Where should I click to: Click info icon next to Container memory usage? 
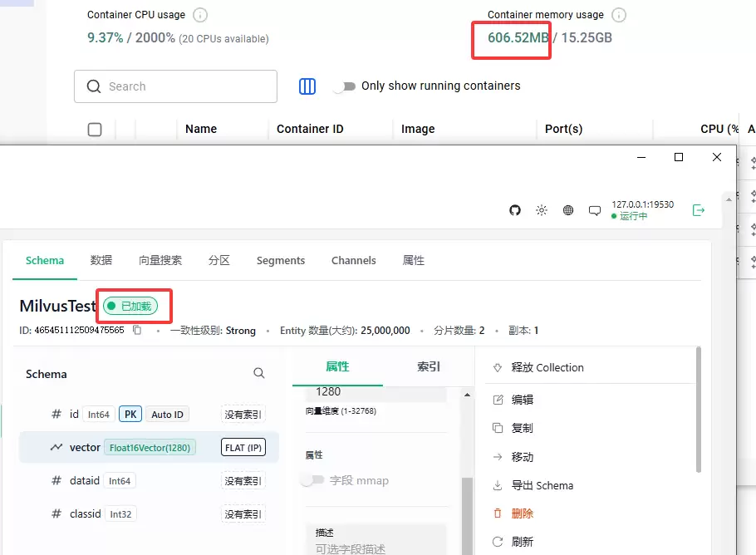click(619, 15)
